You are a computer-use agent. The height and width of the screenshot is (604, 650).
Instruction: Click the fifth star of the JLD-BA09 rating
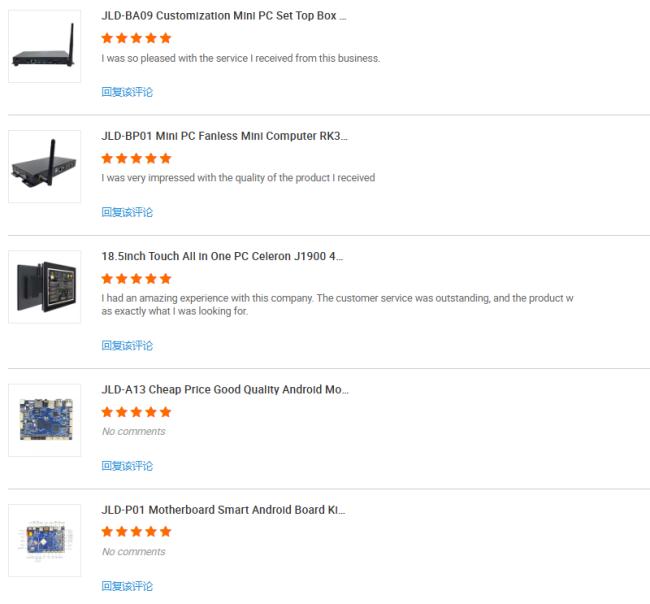click(x=165, y=38)
